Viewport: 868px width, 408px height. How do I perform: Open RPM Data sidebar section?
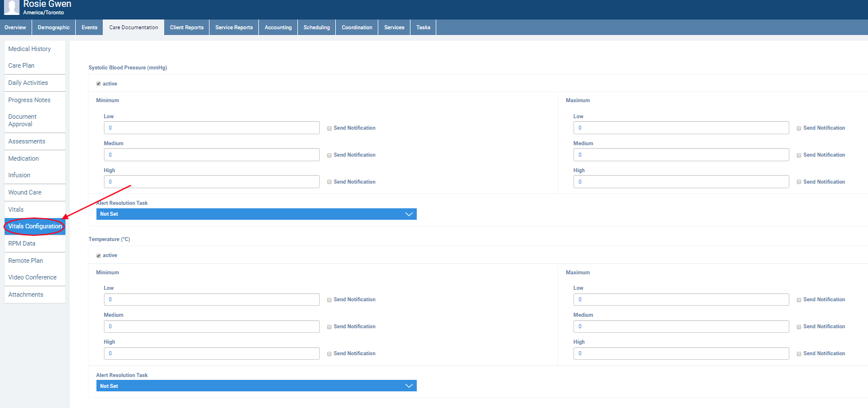(22, 243)
